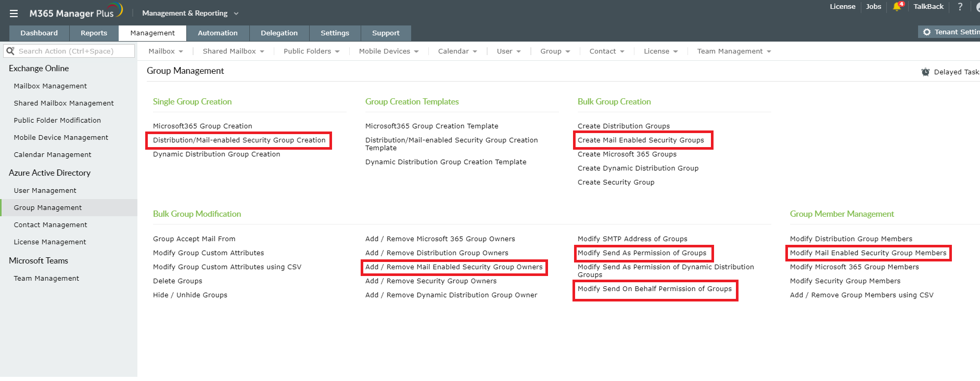Open Calendar Management in the sidebar

[53, 154]
